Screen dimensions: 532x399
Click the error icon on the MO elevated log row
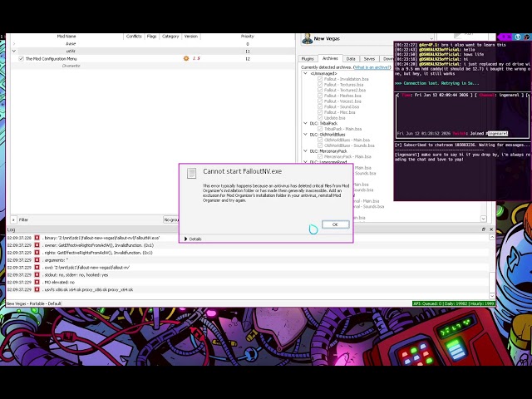(37, 283)
